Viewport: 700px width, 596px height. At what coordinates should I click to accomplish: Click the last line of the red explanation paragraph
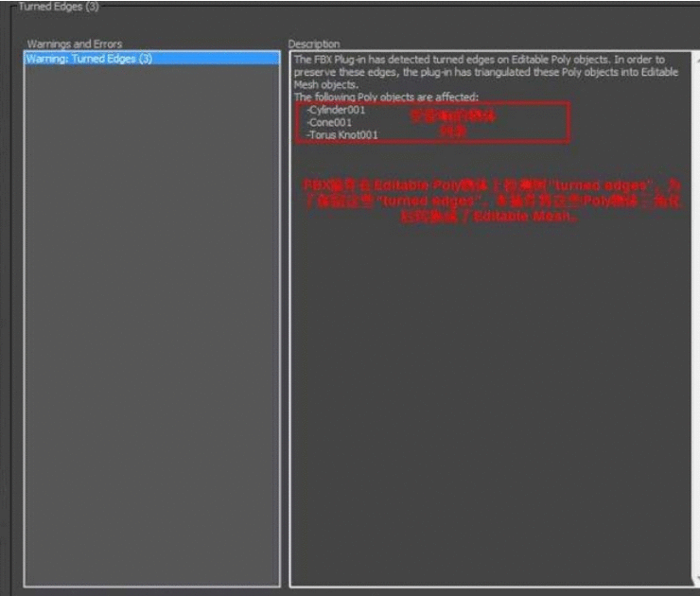[482, 218]
